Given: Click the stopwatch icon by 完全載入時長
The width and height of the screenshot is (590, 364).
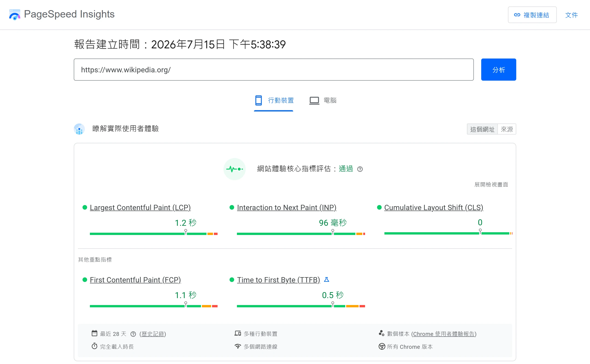Looking at the screenshot, I should point(94,346).
